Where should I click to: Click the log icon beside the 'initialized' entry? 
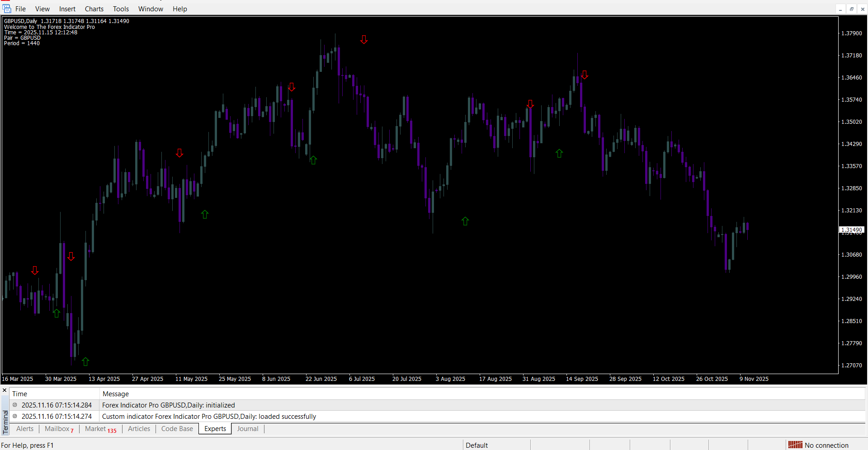point(15,405)
